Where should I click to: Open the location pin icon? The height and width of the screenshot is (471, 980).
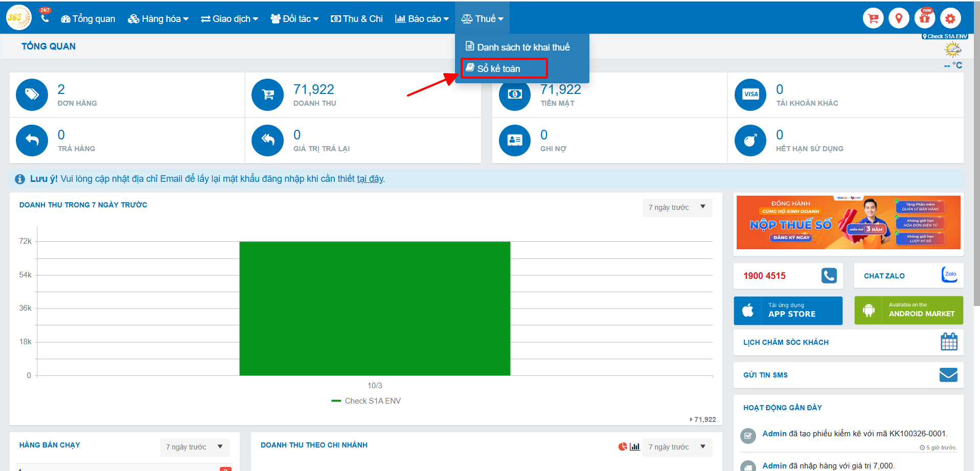899,19
